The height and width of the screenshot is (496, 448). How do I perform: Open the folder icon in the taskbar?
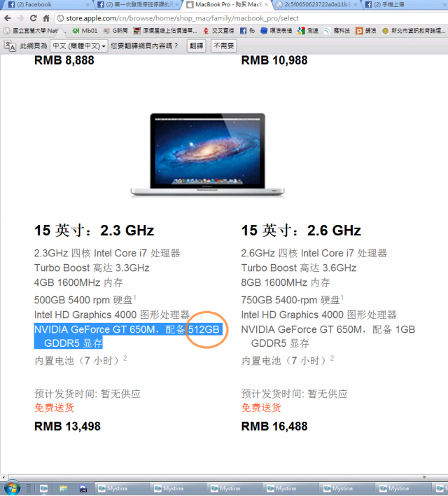click(x=63, y=489)
